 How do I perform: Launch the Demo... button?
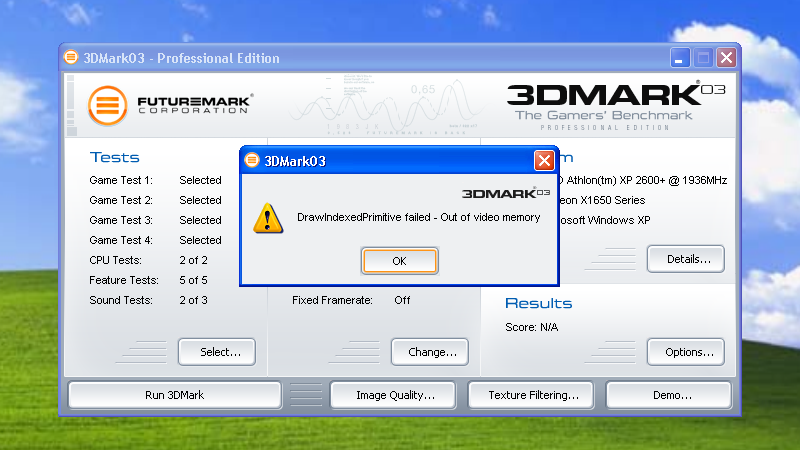click(669, 395)
